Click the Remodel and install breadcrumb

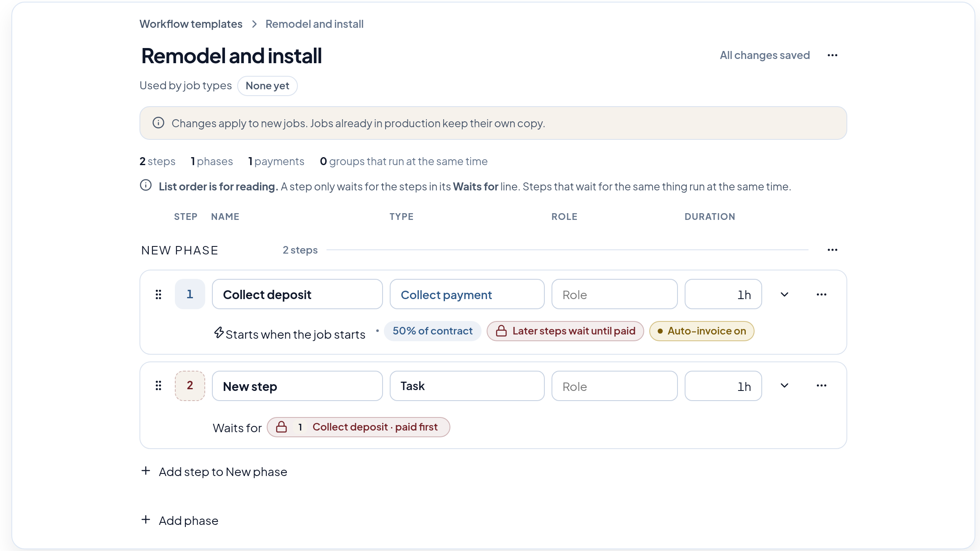tap(314, 24)
